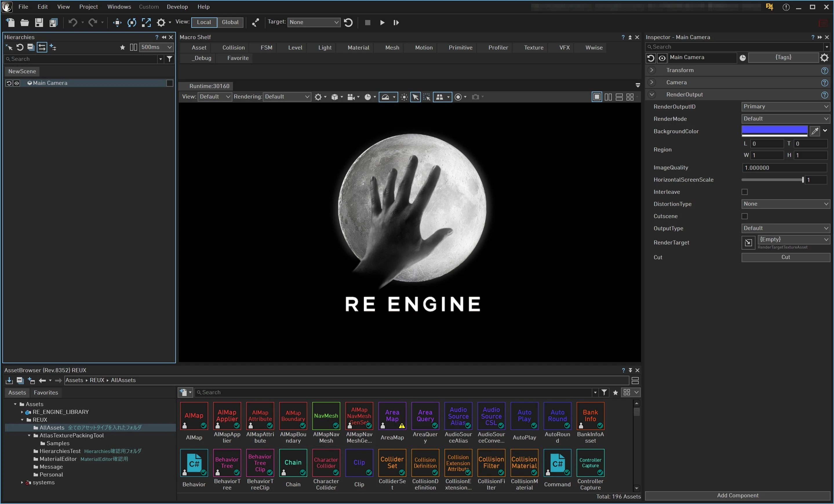Switch to the Material tab in Macro Shelf
This screenshot has height=504, width=834.
tap(358, 48)
